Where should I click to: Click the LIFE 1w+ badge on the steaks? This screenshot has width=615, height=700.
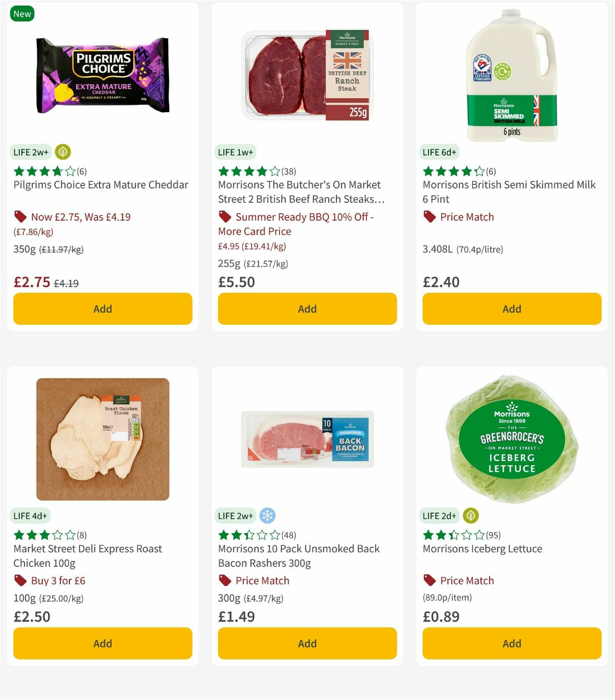[235, 152]
